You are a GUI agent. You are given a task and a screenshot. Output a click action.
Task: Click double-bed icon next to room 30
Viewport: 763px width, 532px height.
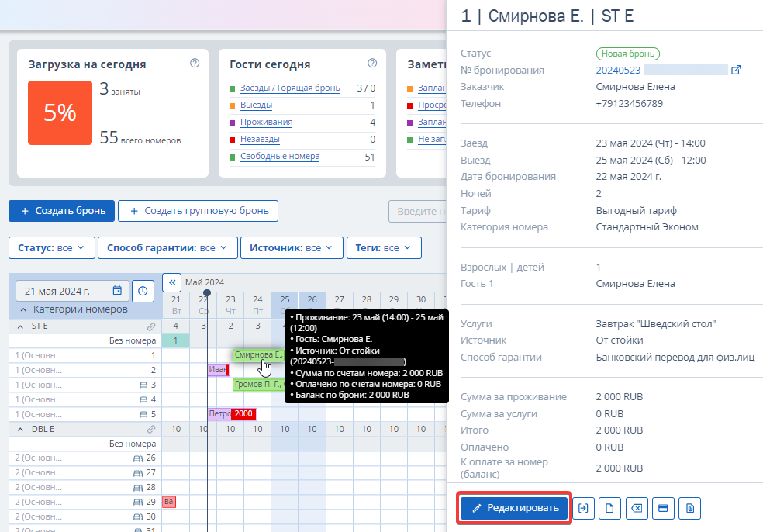(x=138, y=517)
